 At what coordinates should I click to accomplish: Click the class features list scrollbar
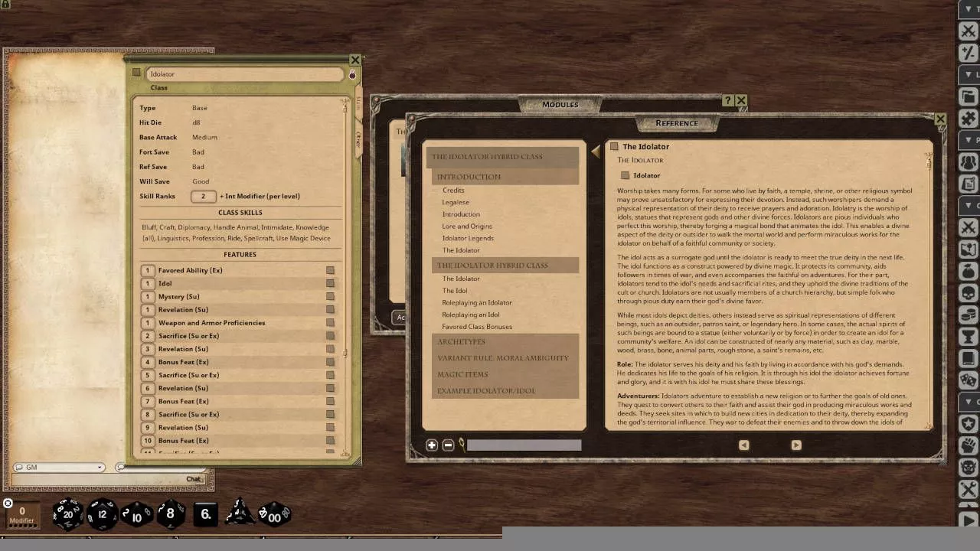pos(346,354)
